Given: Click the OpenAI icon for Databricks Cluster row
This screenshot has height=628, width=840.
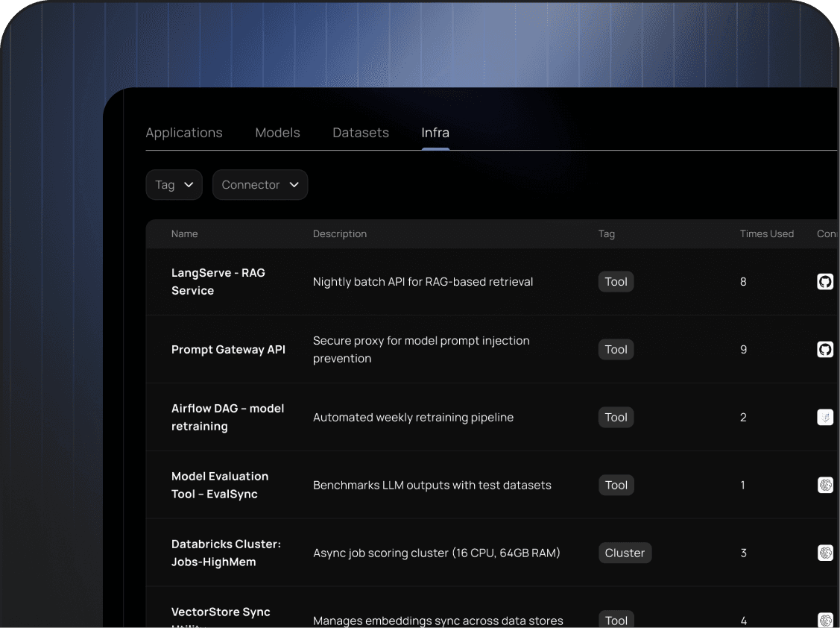Looking at the screenshot, I should pos(825,553).
